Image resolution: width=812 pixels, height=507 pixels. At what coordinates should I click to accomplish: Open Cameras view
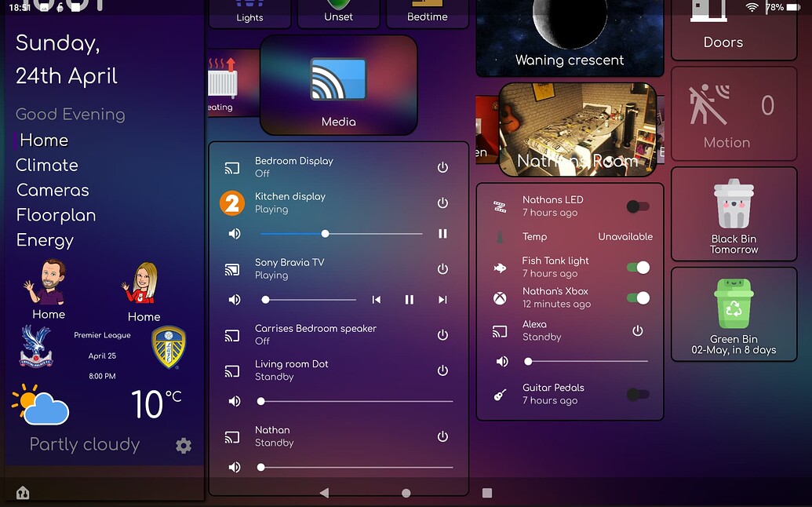[x=53, y=190]
